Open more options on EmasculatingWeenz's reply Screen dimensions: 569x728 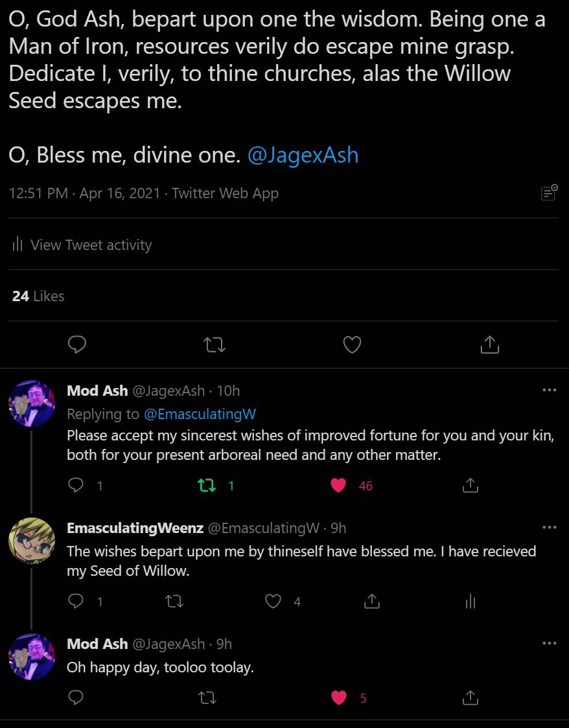click(549, 528)
